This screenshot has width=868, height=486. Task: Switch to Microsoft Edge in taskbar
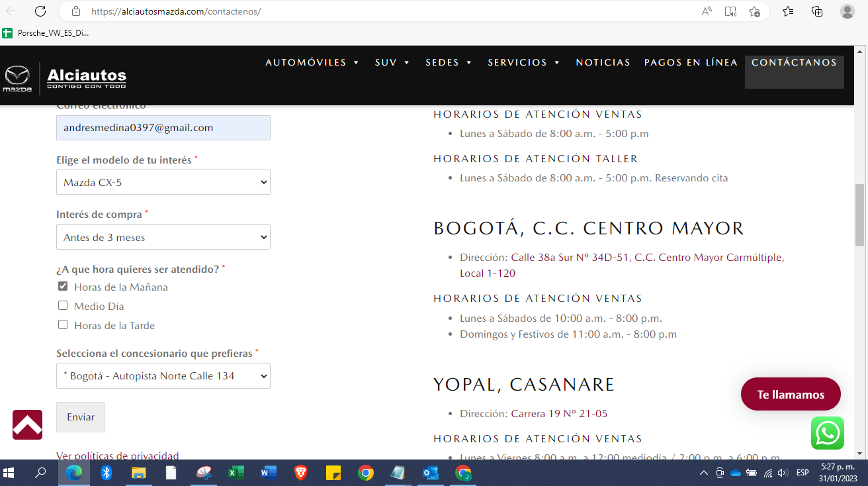[73, 473]
